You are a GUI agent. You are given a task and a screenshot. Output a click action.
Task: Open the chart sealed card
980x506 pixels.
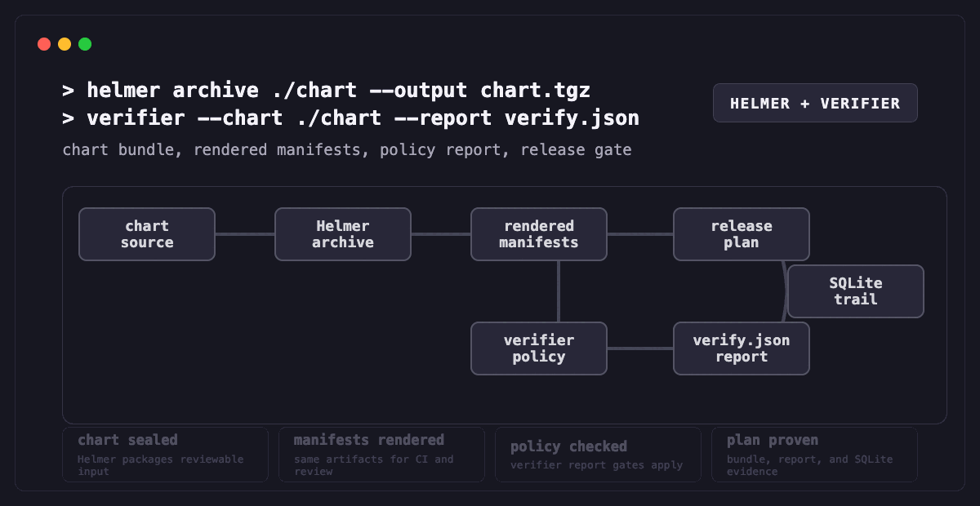(166, 454)
